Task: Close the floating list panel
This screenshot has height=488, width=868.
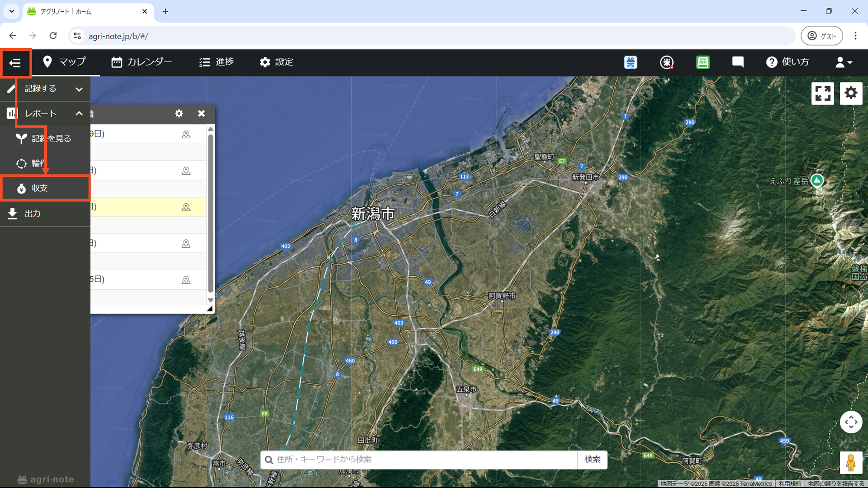Action: [201, 114]
